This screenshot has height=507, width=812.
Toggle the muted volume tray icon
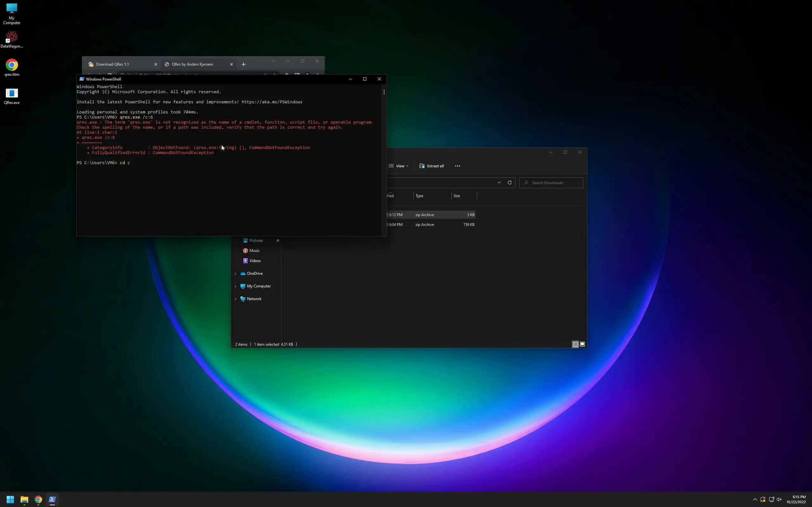779,499
